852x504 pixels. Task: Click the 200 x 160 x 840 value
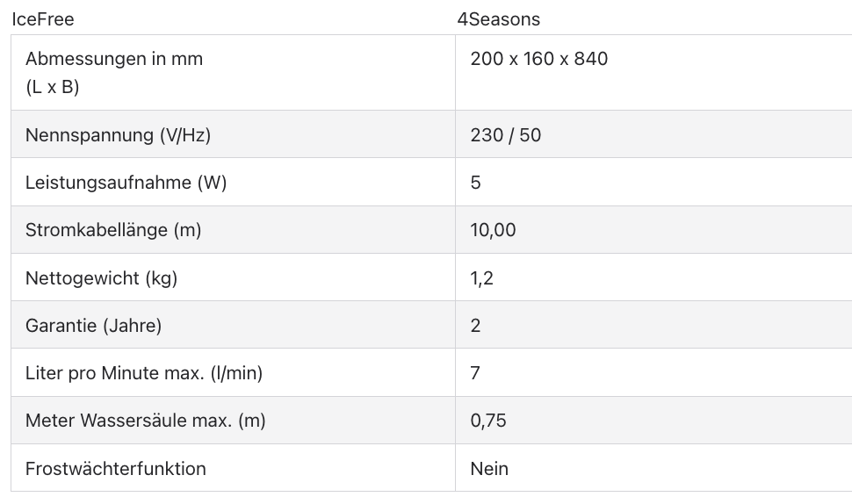[539, 60]
